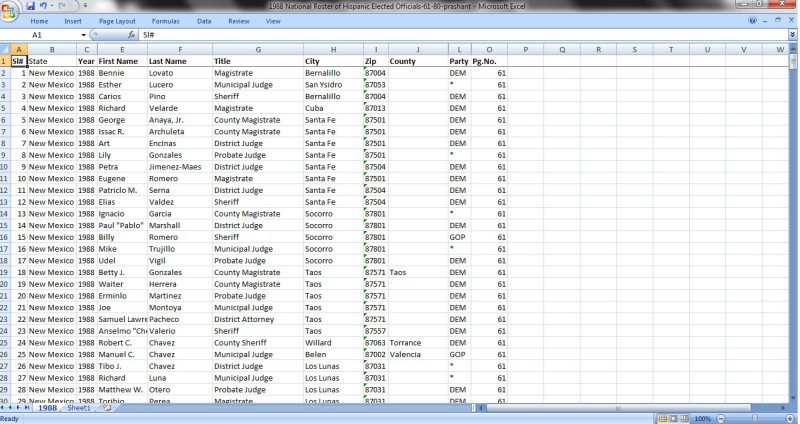Open the Office button menu
Screen dimensions: 800x424
coord(11,10)
